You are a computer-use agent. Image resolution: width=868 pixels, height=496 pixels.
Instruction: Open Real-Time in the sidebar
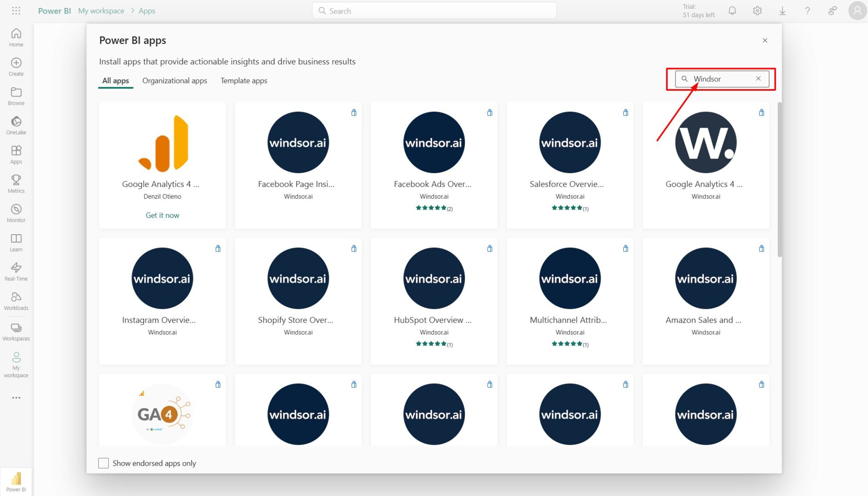16,272
